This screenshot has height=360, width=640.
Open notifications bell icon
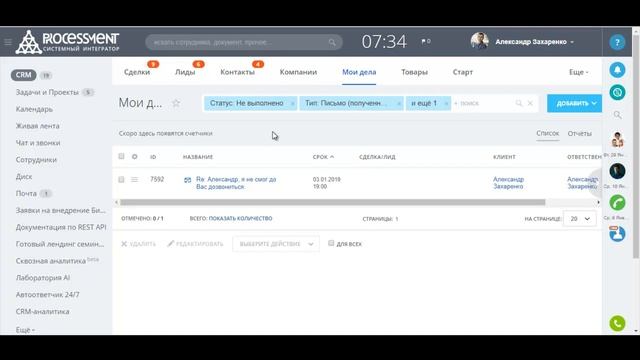(x=617, y=70)
